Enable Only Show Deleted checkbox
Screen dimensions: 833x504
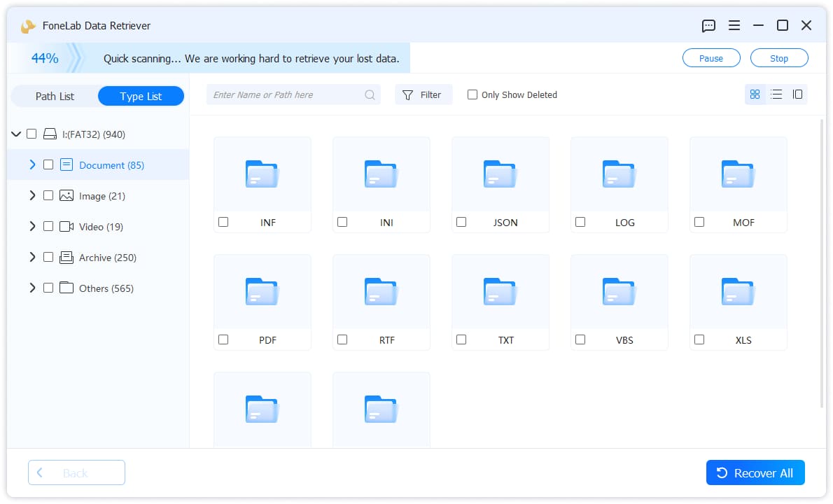pos(472,94)
